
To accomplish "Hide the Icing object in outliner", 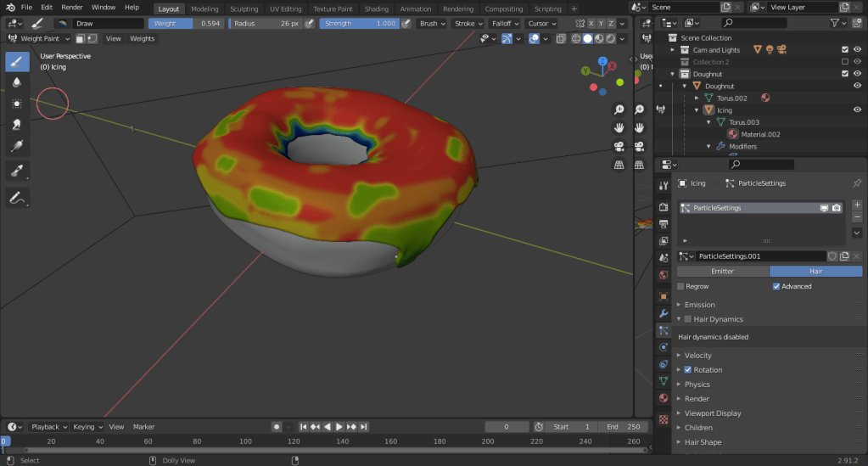I will point(857,109).
